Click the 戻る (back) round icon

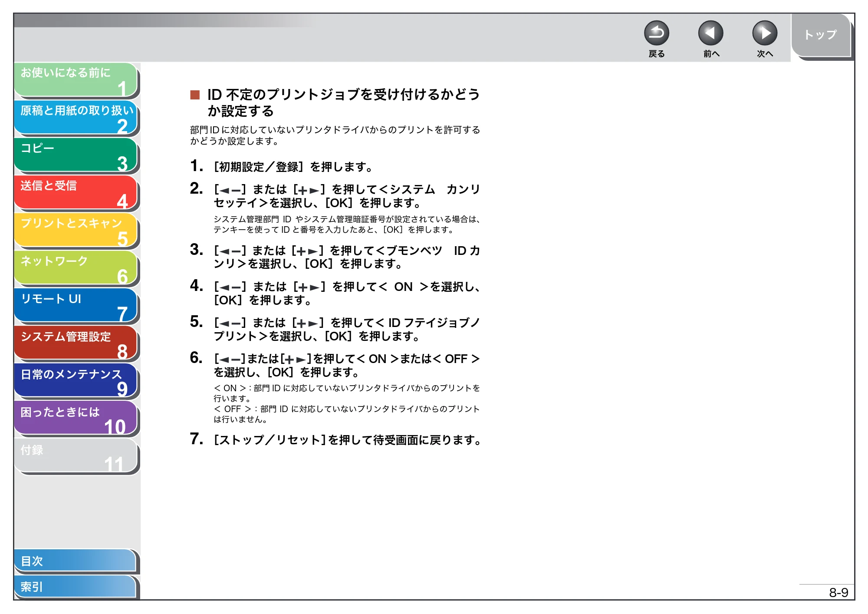(656, 33)
